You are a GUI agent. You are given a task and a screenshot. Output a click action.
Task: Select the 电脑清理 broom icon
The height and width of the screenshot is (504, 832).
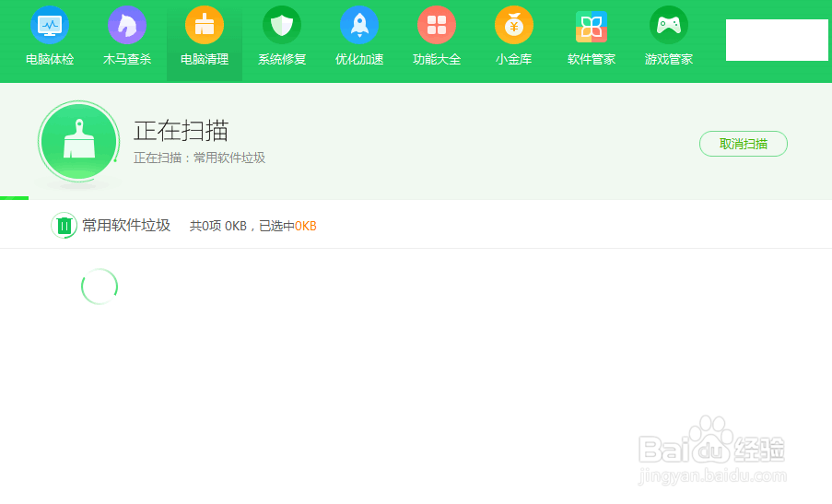205,25
